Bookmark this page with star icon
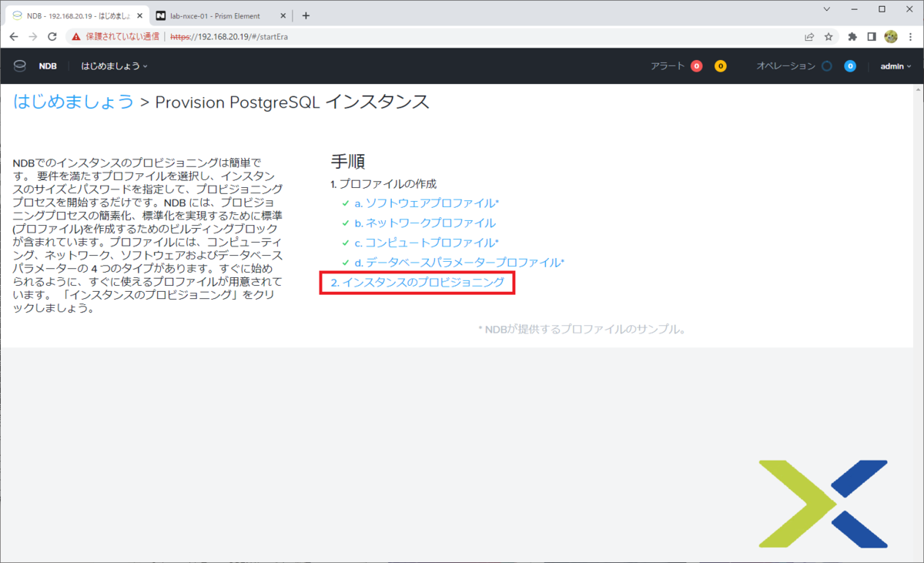This screenshot has width=924, height=563. tap(829, 36)
